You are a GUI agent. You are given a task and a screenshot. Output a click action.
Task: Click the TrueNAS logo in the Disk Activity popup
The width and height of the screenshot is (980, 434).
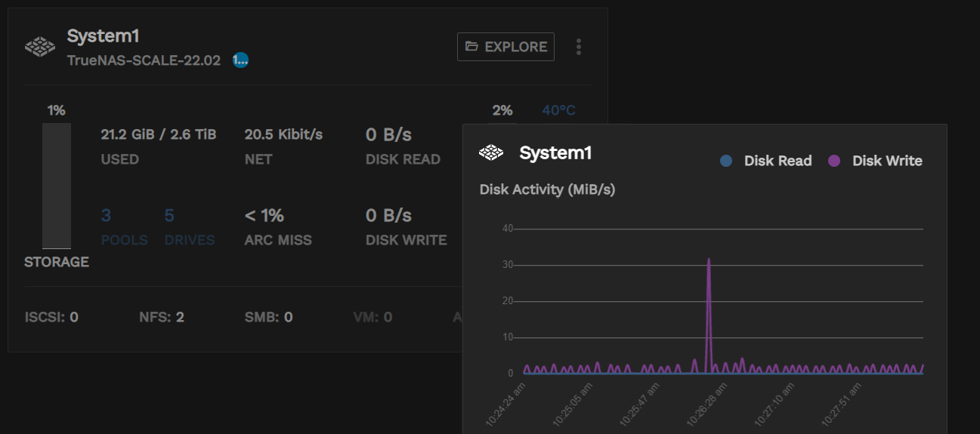(x=491, y=153)
